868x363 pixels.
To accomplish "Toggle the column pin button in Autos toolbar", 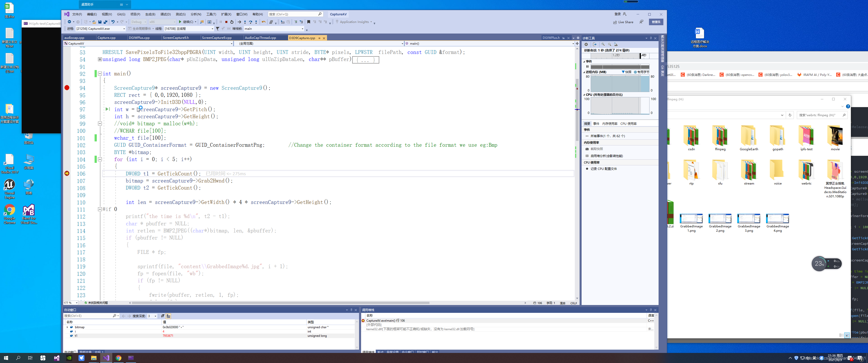I will 163,316.
